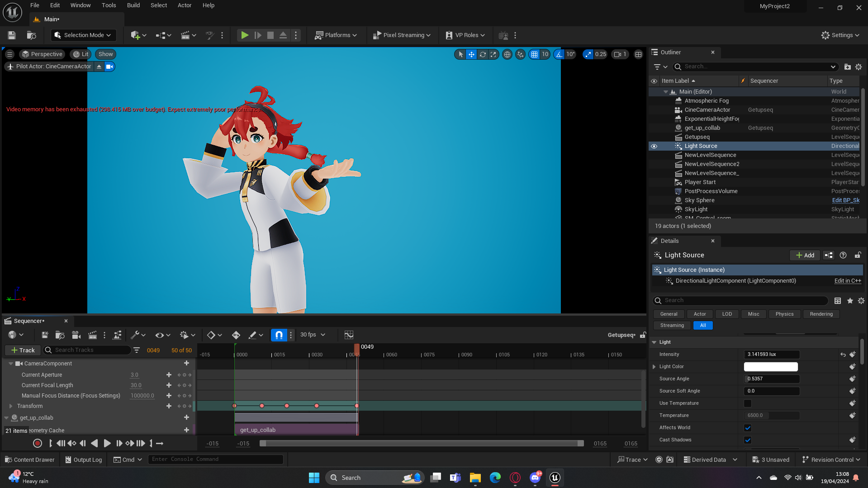Select the scale gizmo tool in viewport

[493, 54]
